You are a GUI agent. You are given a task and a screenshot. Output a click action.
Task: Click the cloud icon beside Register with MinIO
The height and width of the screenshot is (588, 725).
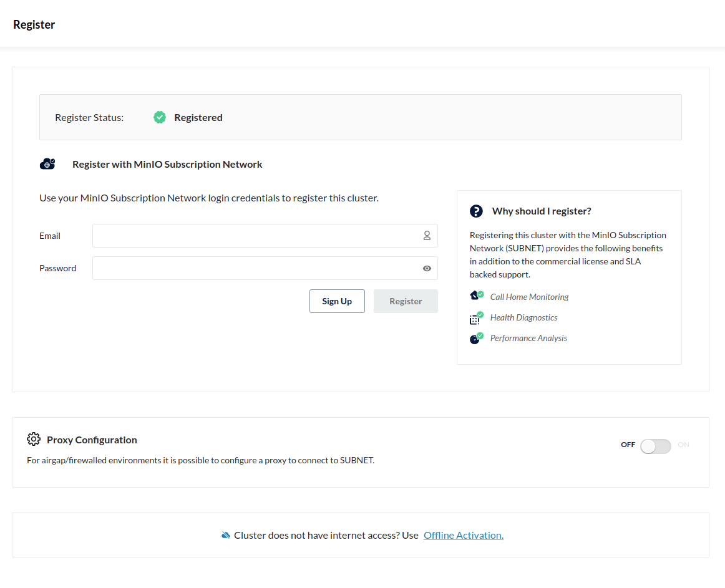pyautogui.click(x=47, y=163)
